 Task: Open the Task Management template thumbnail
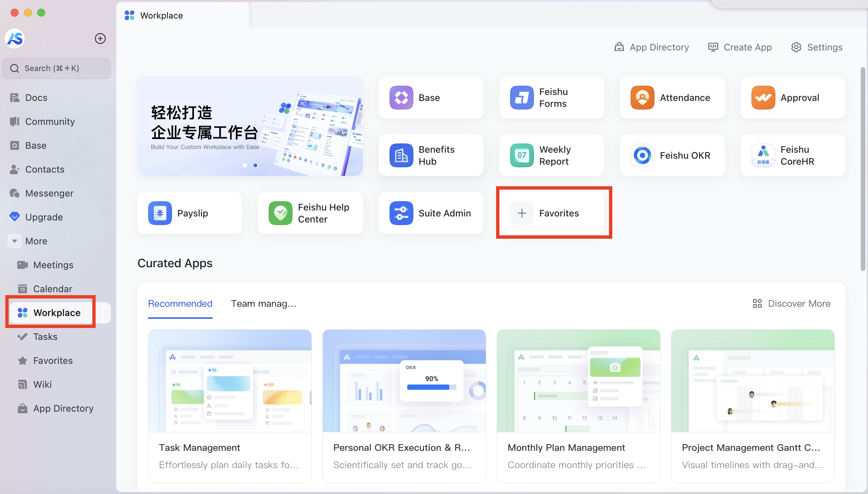coord(230,381)
